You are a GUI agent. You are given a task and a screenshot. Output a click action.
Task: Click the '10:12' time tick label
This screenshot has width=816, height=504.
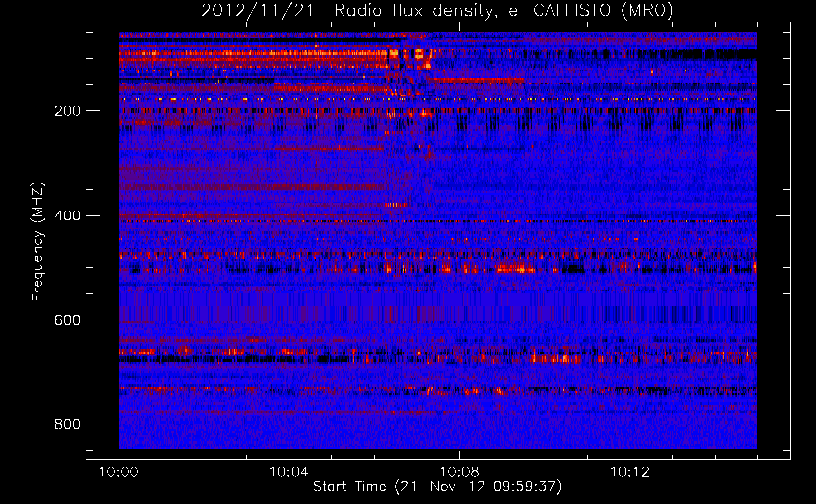click(630, 472)
